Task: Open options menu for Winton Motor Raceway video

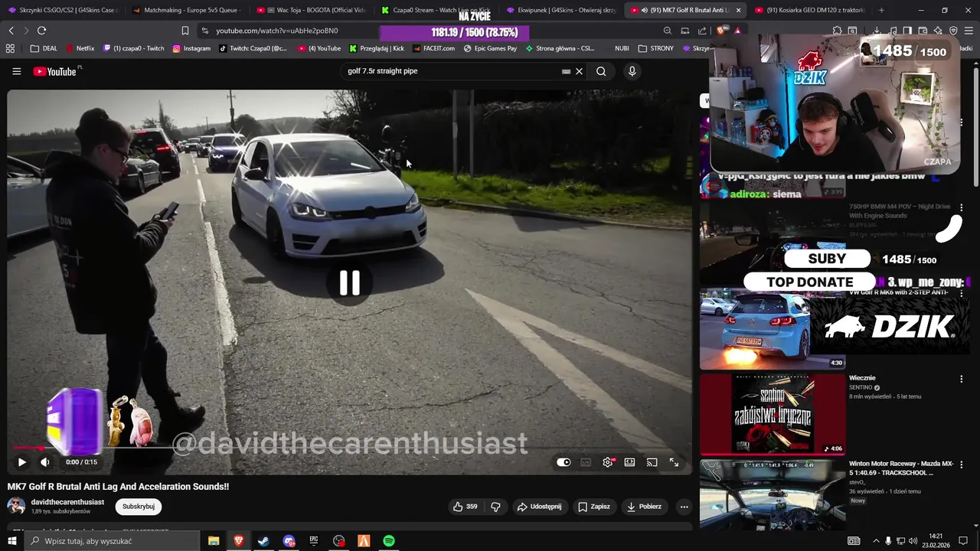Action: pyautogui.click(x=962, y=465)
